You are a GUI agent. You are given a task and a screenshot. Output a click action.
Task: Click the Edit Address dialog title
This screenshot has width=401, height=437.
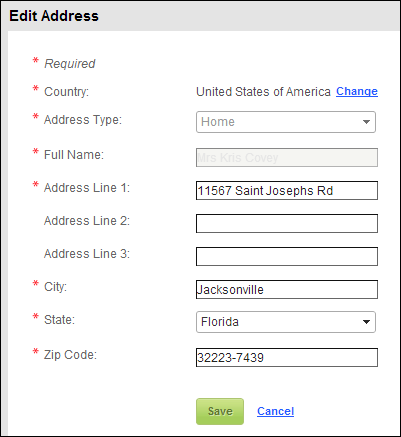pos(54,16)
